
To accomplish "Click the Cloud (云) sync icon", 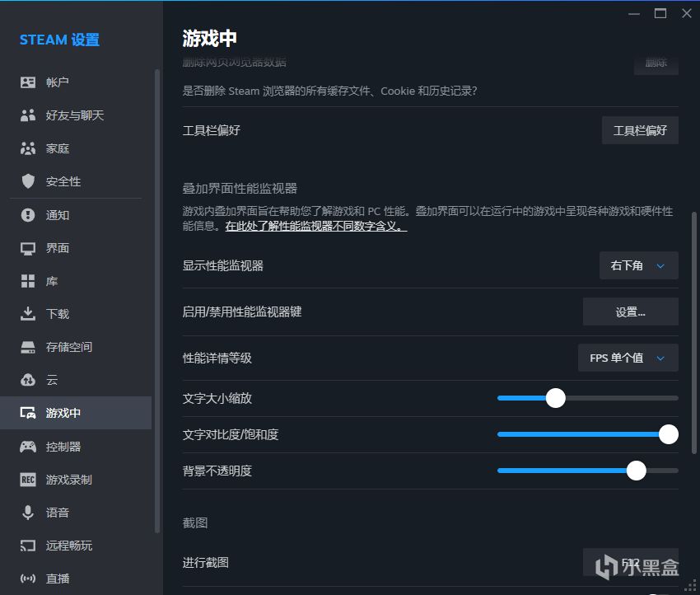I will [x=28, y=380].
